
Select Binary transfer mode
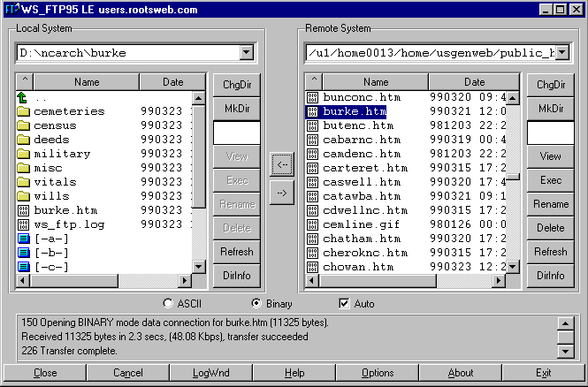(x=257, y=304)
